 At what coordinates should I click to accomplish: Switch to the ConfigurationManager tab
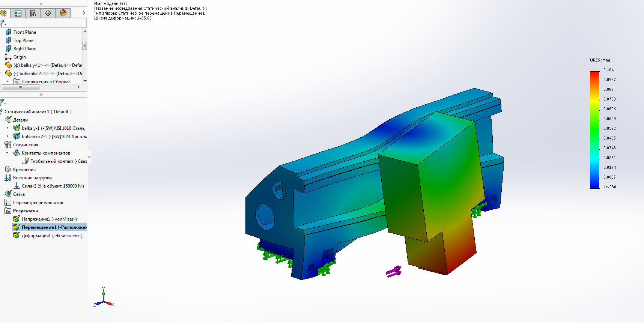[x=33, y=13]
